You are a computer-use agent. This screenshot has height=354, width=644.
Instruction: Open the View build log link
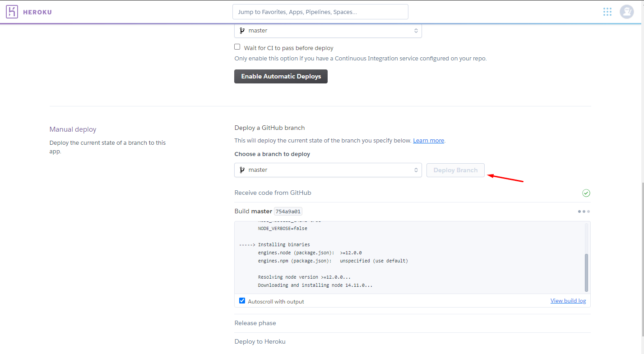pyautogui.click(x=568, y=301)
